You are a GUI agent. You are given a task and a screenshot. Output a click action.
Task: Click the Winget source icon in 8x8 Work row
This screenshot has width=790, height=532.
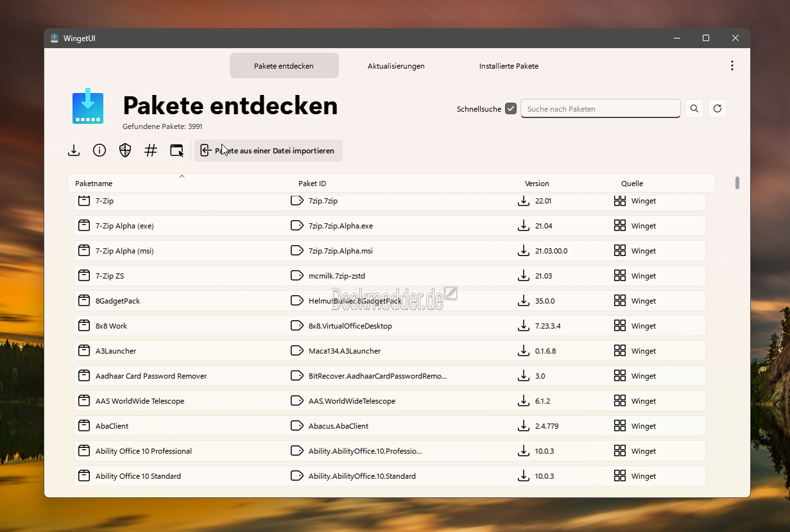coord(620,326)
